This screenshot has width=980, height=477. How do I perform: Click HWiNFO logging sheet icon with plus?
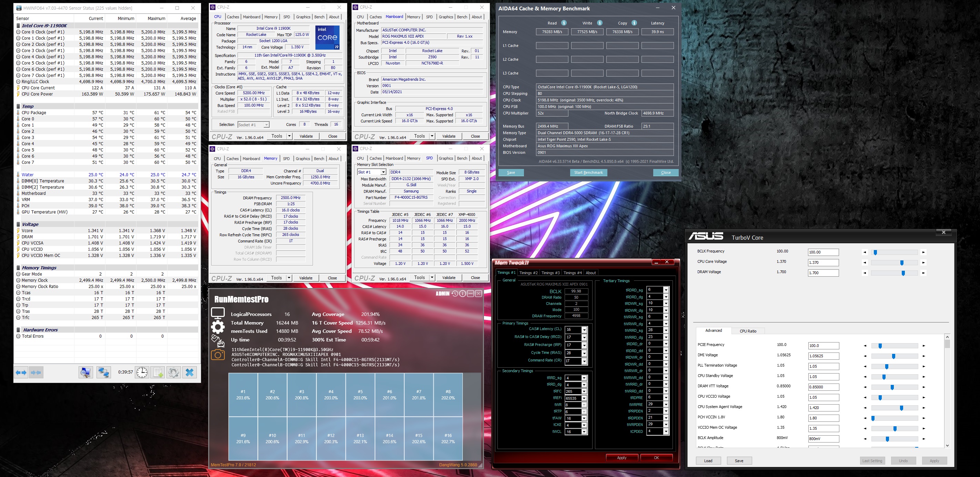coord(158,372)
